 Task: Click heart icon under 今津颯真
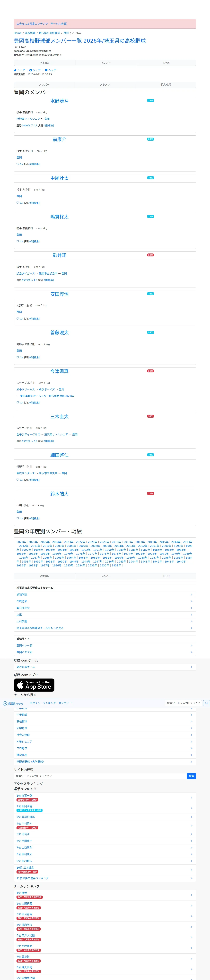point(17,402)
